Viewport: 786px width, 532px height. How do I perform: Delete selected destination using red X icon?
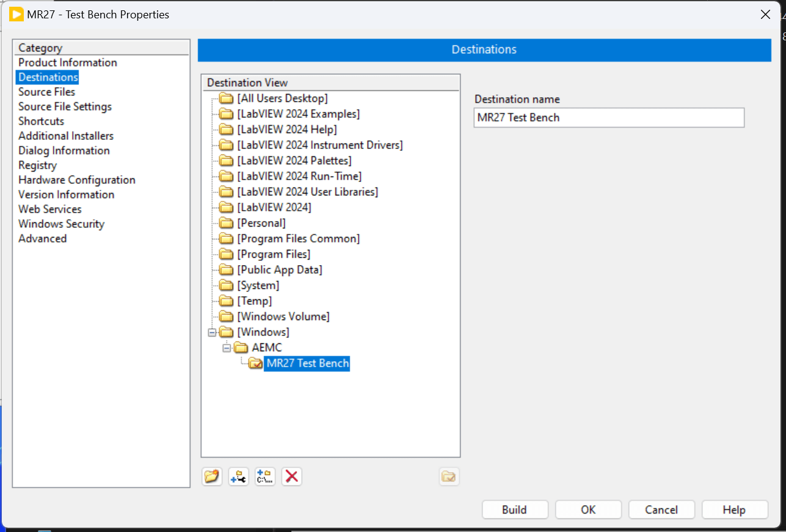pos(291,476)
